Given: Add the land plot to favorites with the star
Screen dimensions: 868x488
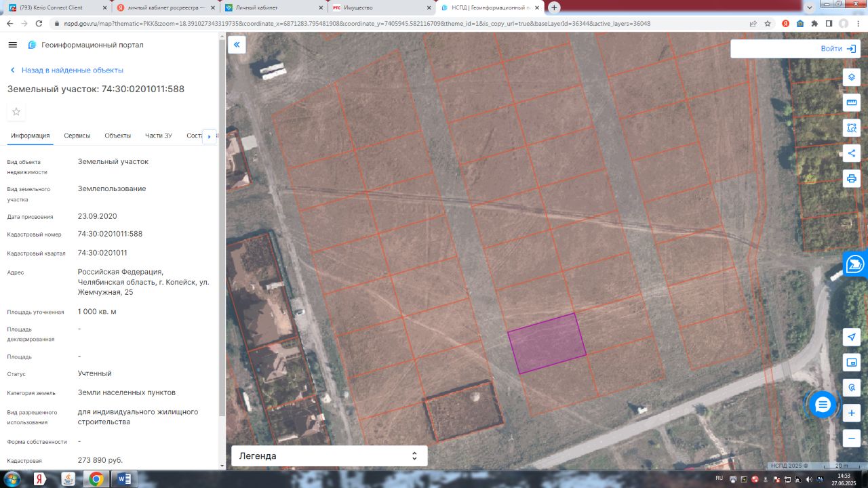Looking at the screenshot, I should pyautogui.click(x=16, y=111).
